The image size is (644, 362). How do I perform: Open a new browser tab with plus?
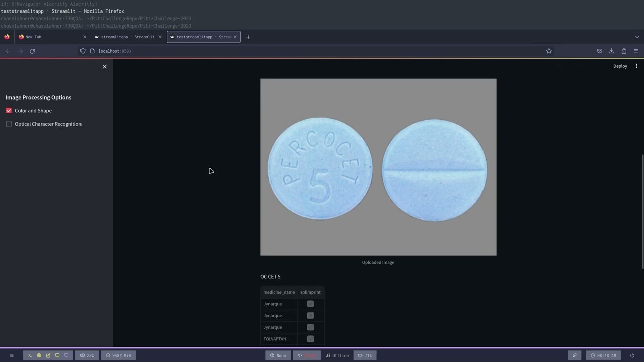(248, 37)
